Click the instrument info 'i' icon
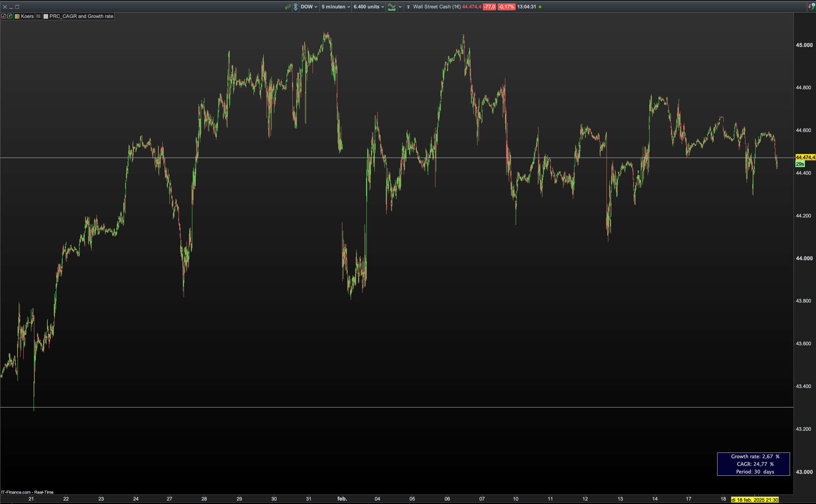This screenshot has height=504, width=816. [408, 7]
